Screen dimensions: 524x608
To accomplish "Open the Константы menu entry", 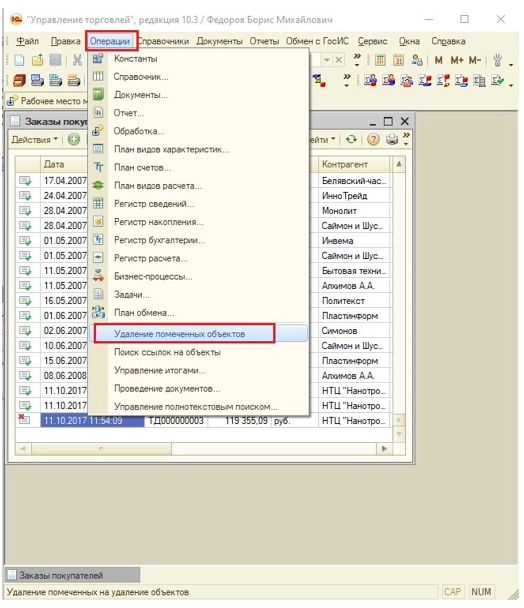I will point(135,59).
